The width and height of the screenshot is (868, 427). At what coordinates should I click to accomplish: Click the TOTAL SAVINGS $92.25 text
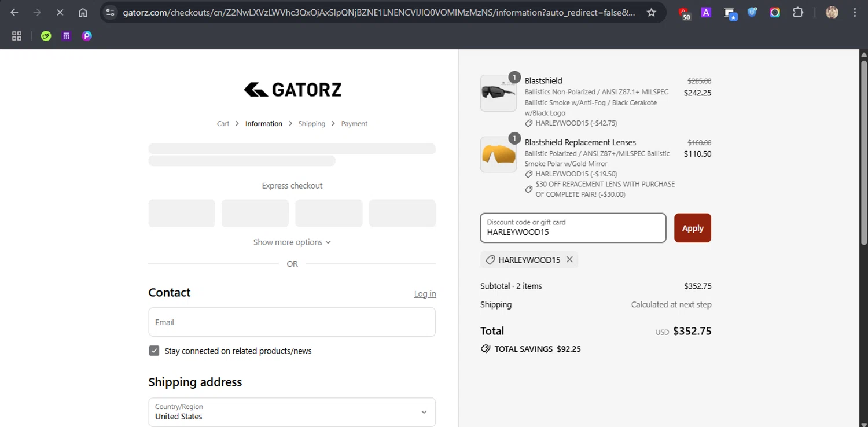538,349
